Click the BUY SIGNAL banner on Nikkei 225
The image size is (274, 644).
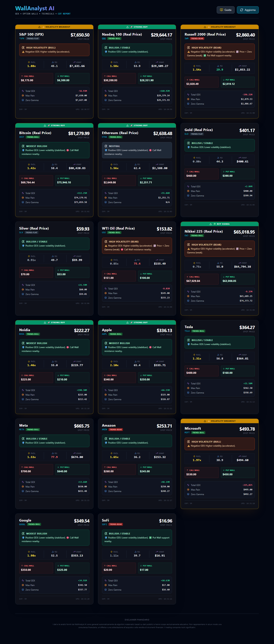coord(220,224)
